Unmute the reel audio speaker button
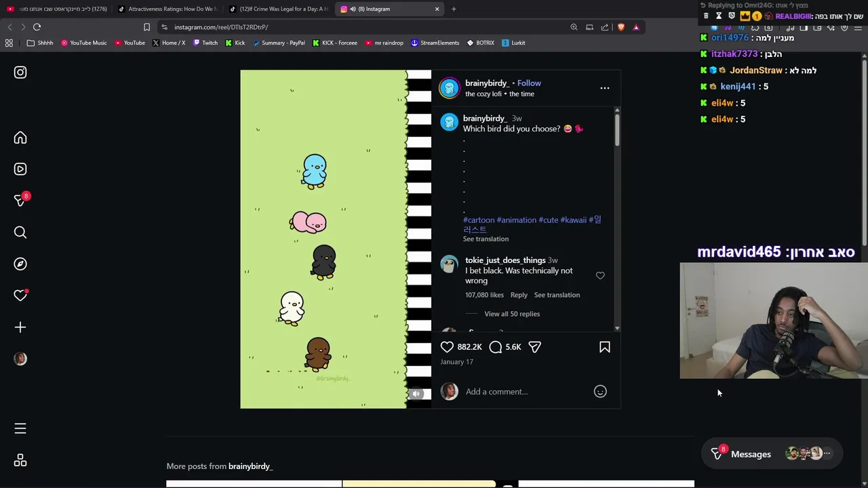 tap(416, 394)
